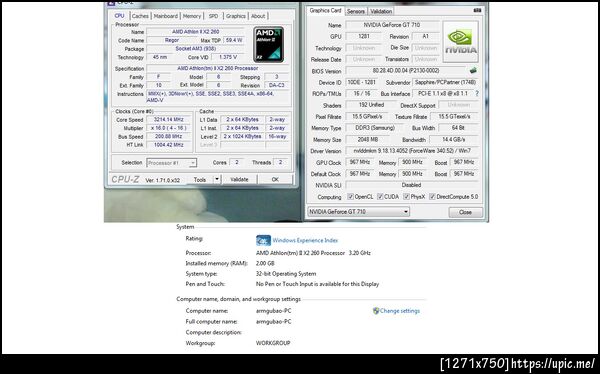Image resolution: width=600 pixels, height=374 pixels.
Task: Open the NVIDIA GeForce GT 710 card selector
Action: [x=359, y=212]
